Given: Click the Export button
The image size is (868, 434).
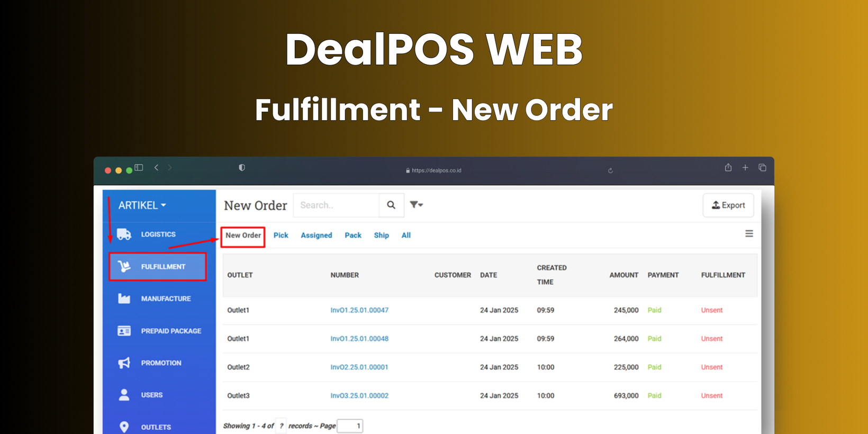Looking at the screenshot, I should click(728, 205).
